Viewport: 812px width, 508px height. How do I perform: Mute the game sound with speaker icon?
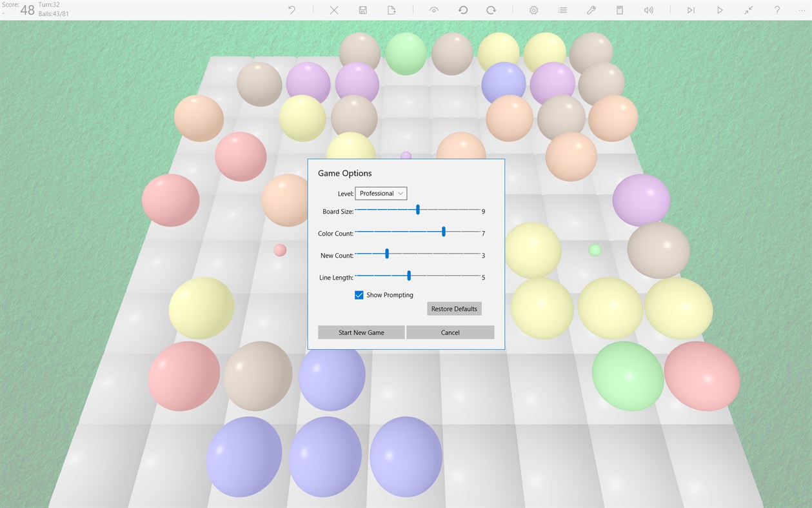(648, 10)
